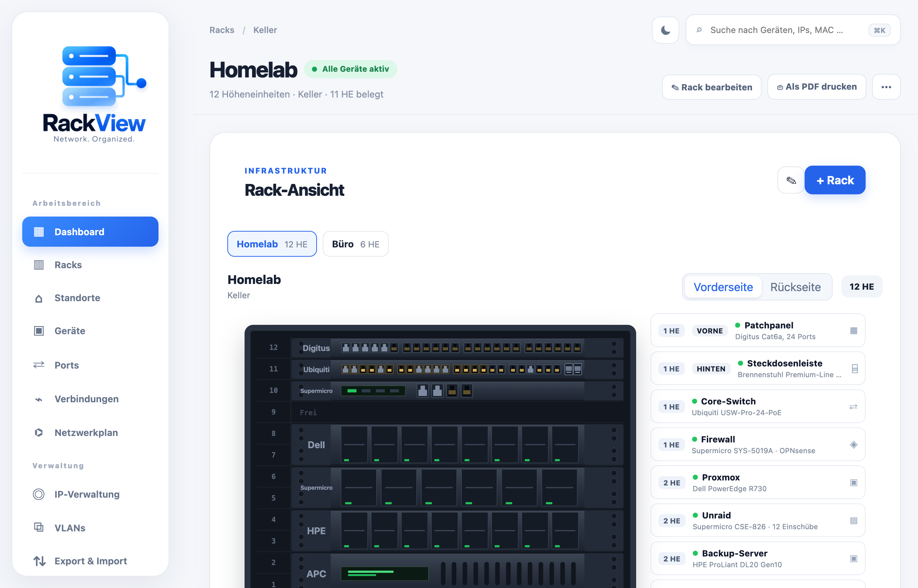Click the RackView logo
Image resolution: width=918 pixels, height=588 pixels.
(94, 94)
